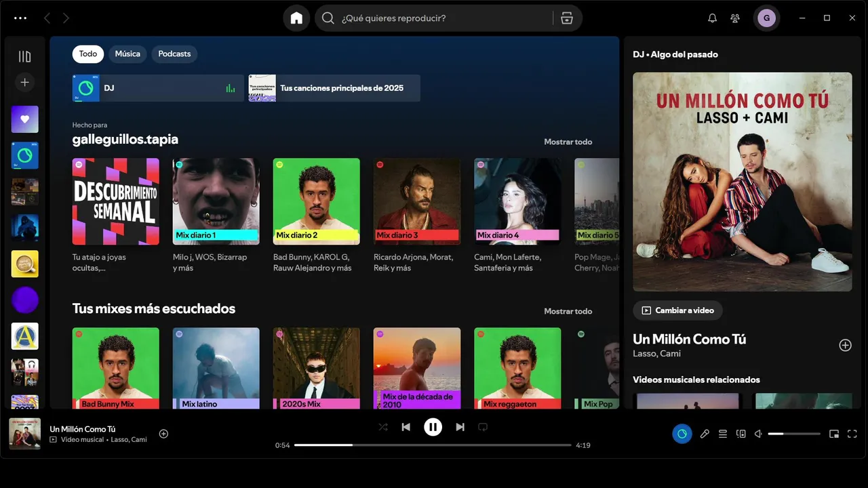Viewport: 868px width, 488px height.
Task: Open sidebar playlist with blue letter A
Action: [25, 336]
